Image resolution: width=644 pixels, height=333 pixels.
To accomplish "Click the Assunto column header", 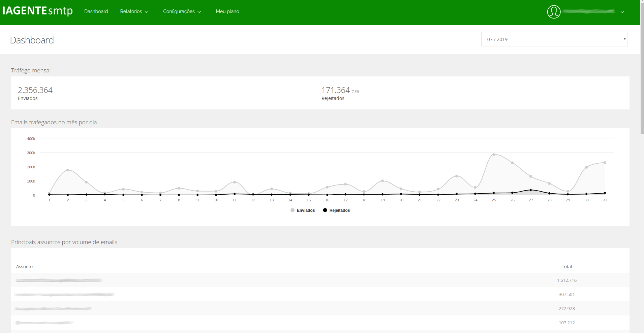I will 24,266.
